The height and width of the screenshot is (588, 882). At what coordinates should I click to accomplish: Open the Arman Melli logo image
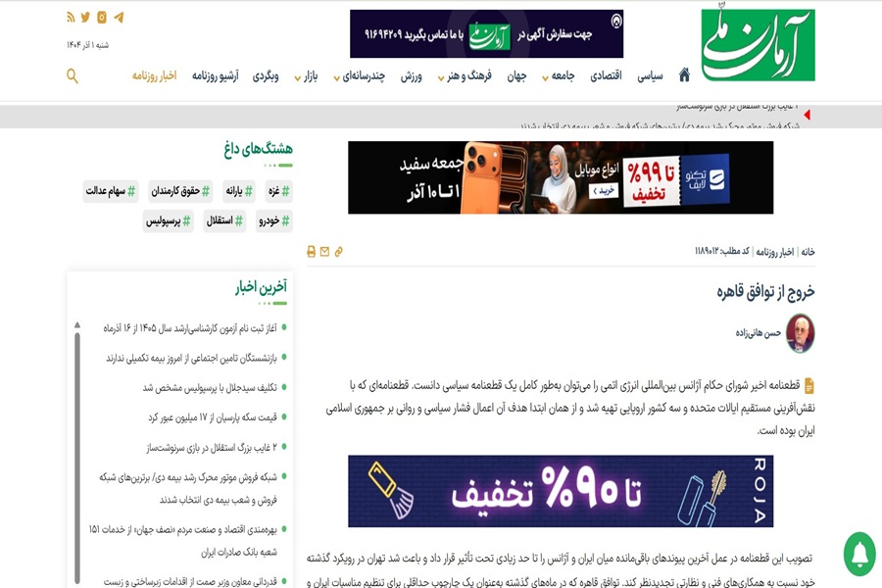(x=758, y=45)
